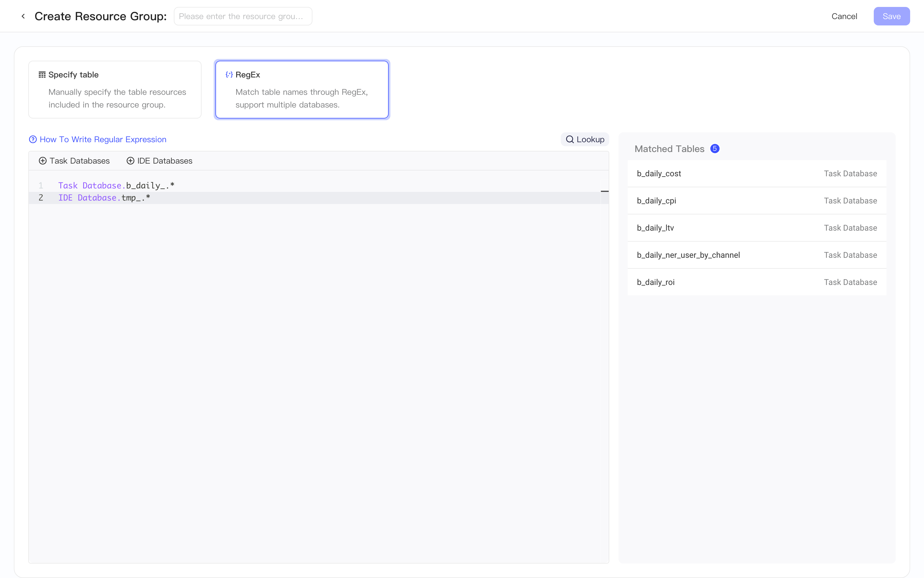This screenshot has height=578, width=924.
Task: Select matched table b_daily_ltv
Action: pos(757,228)
